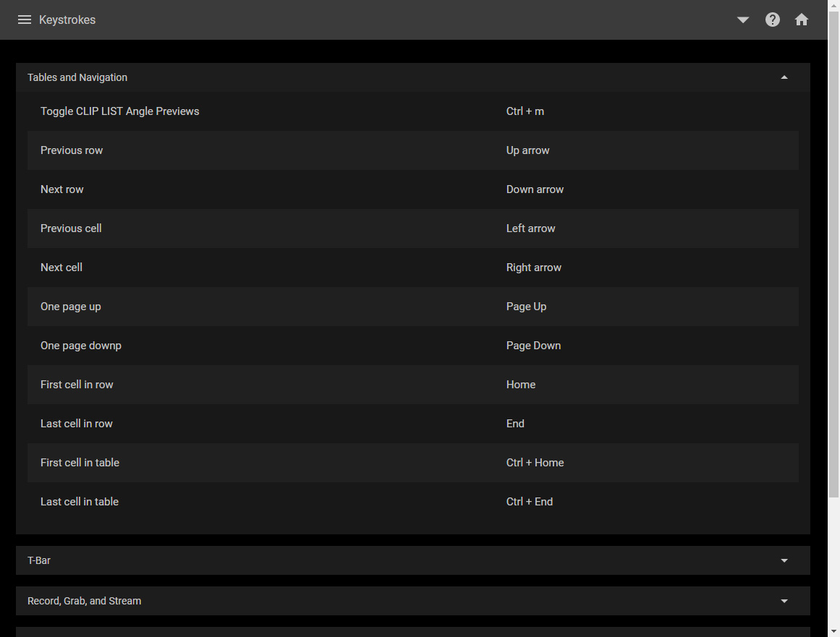Go to home via house icon
This screenshot has width=840, height=637.
(x=802, y=20)
